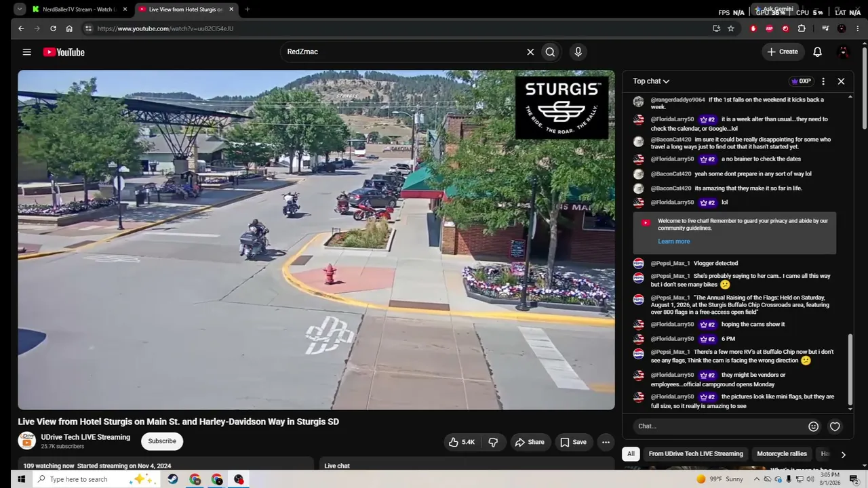Open the browser tab search dropdown

[20, 9]
